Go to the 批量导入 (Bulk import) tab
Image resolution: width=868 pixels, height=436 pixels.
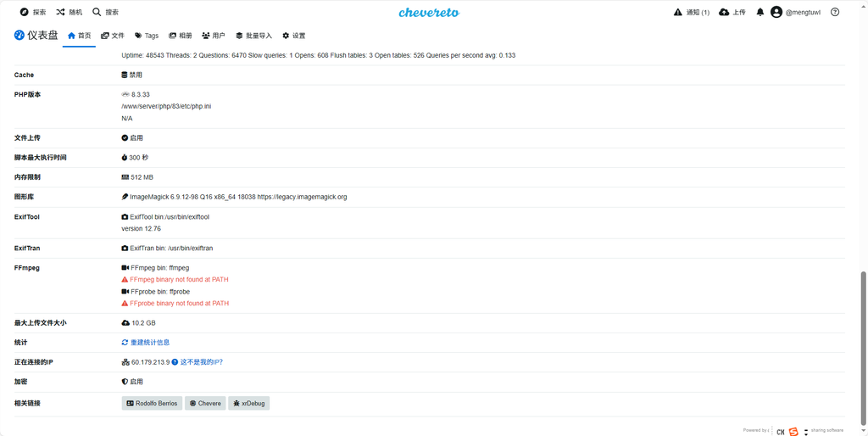[253, 36]
